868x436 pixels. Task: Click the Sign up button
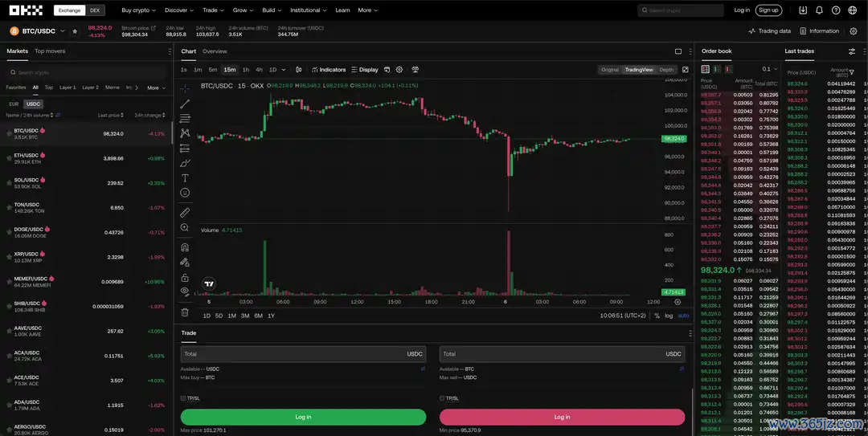pyautogui.click(x=768, y=10)
